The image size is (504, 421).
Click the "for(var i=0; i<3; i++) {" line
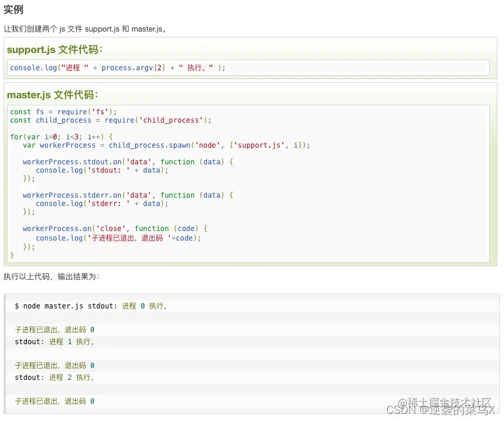click(61, 137)
